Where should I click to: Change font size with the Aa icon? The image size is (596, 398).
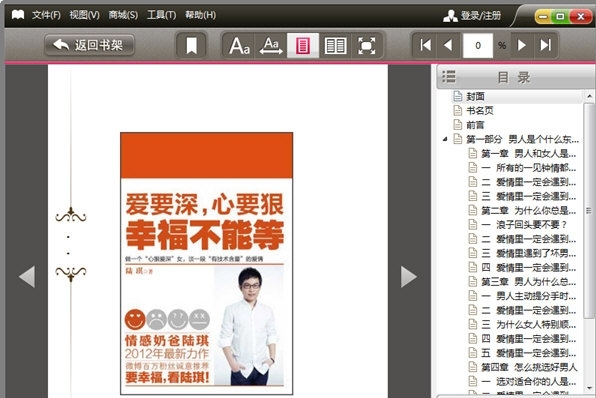239,46
